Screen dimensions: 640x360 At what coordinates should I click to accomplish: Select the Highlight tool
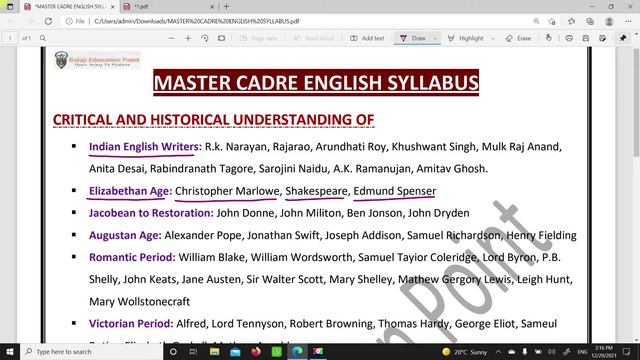[465, 38]
